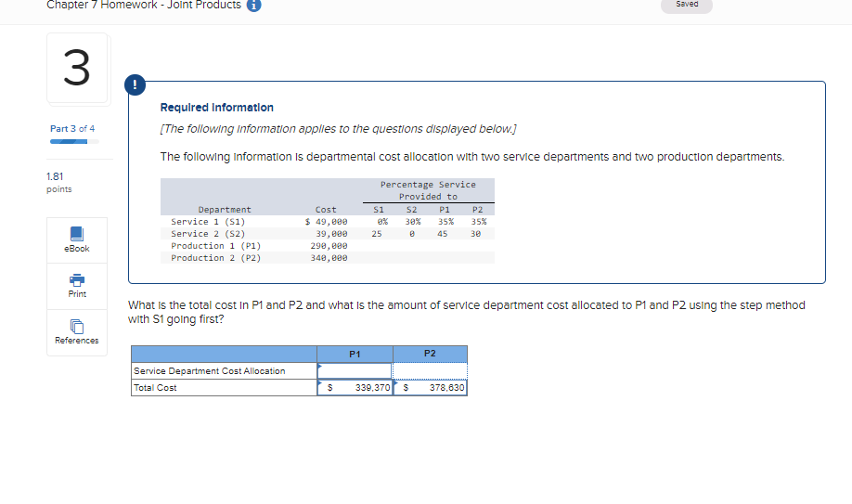Click the 1.81 points label
The height and width of the screenshot is (504, 852).
[x=58, y=182]
